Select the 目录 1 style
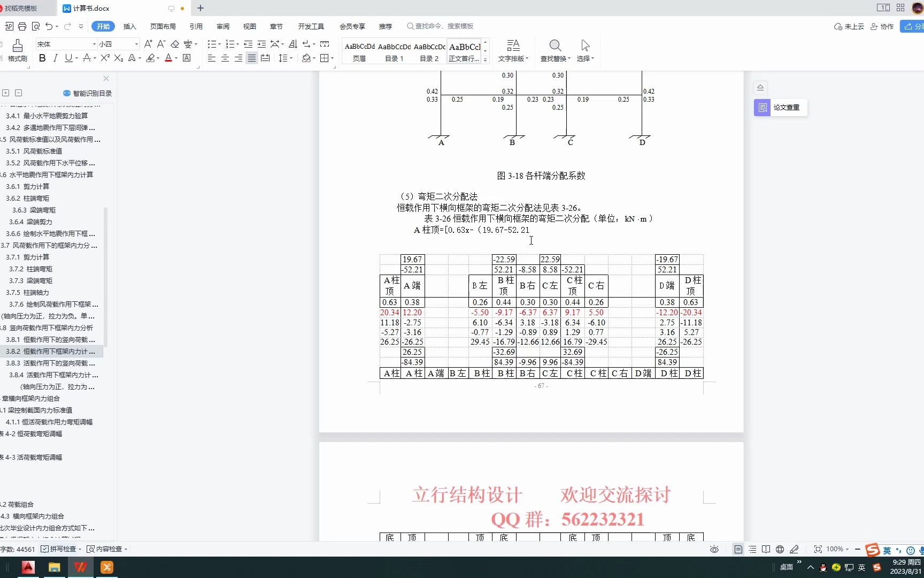924x578 pixels. tap(394, 52)
